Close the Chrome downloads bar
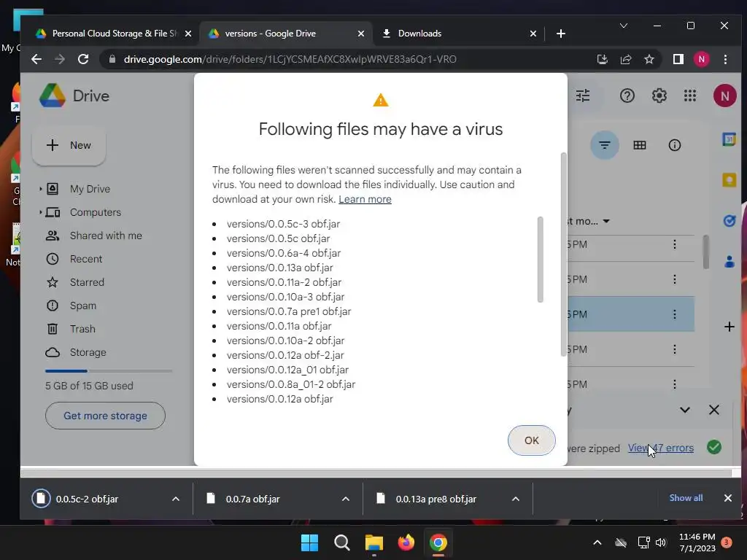 click(x=727, y=498)
